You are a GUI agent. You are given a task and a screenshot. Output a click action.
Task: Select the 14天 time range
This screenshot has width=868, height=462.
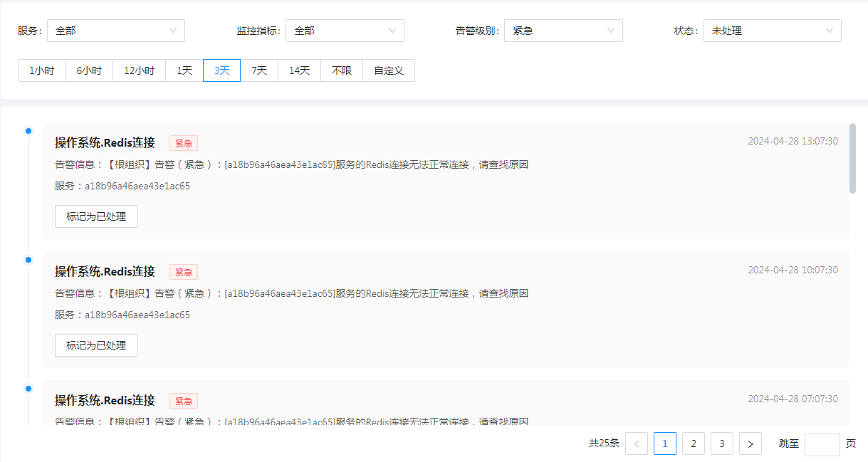tap(299, 70)
